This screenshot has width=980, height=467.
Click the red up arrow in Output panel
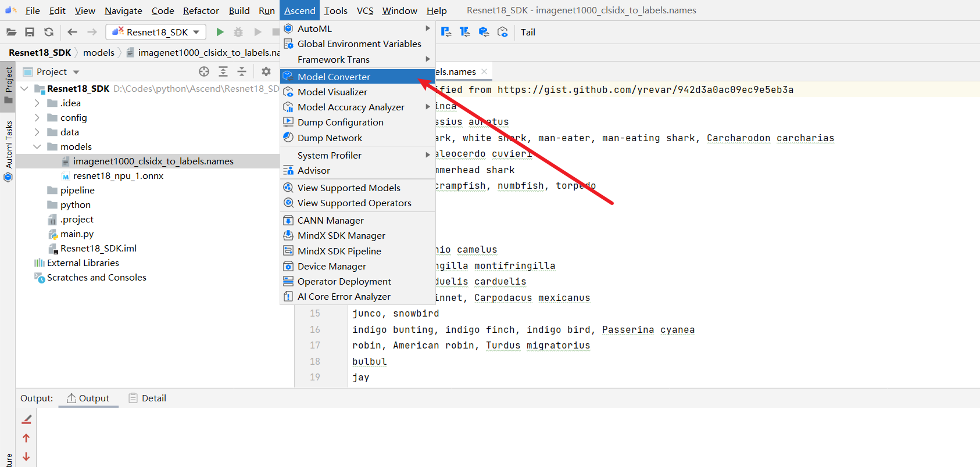point(26,438)
